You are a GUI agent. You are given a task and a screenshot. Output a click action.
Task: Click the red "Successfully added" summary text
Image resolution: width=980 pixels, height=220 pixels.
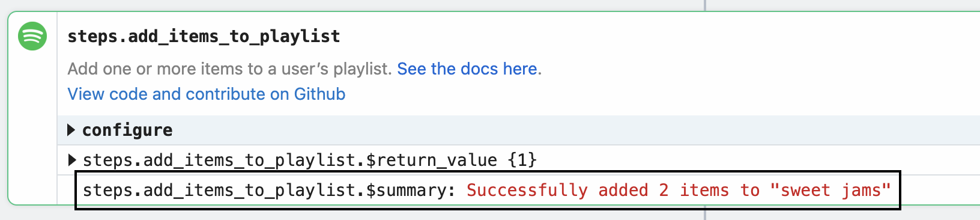pos(557,190)
